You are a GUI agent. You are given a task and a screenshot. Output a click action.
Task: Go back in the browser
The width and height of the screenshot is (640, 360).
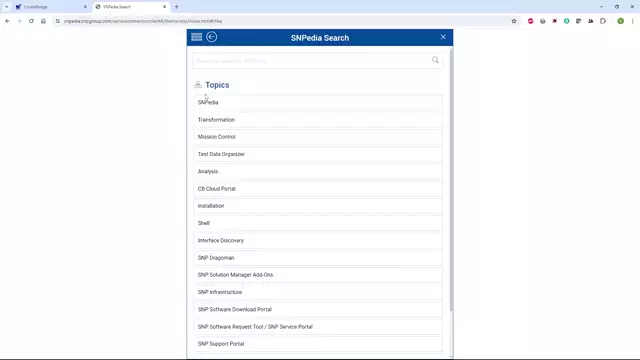(7, 21)
